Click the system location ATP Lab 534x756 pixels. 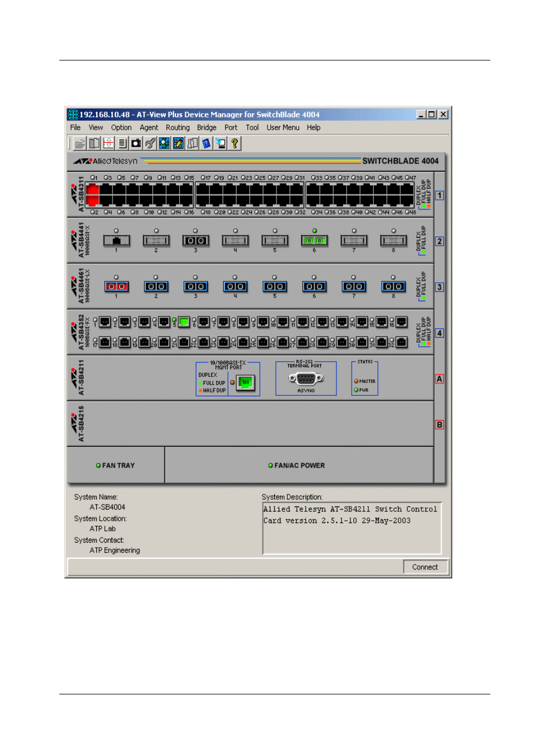click(x=103, y=529)
